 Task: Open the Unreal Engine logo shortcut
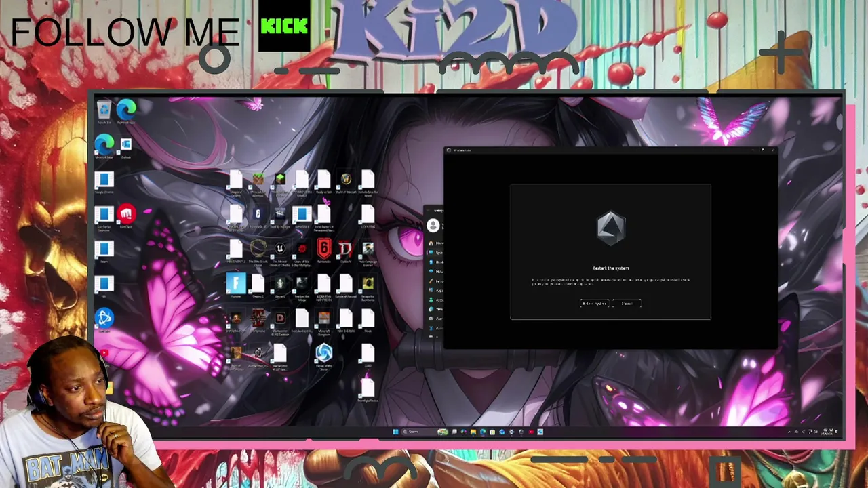(x=279, y=252)
